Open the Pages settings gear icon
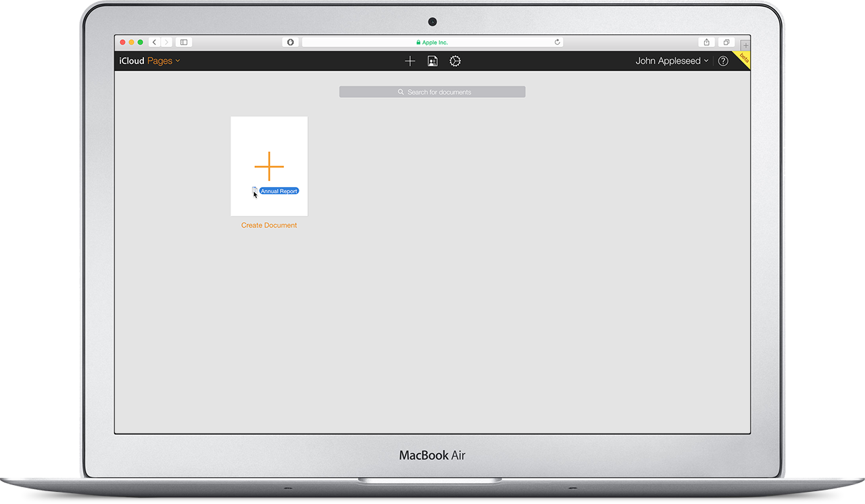The image size is (865, 504). click(455, 61)
